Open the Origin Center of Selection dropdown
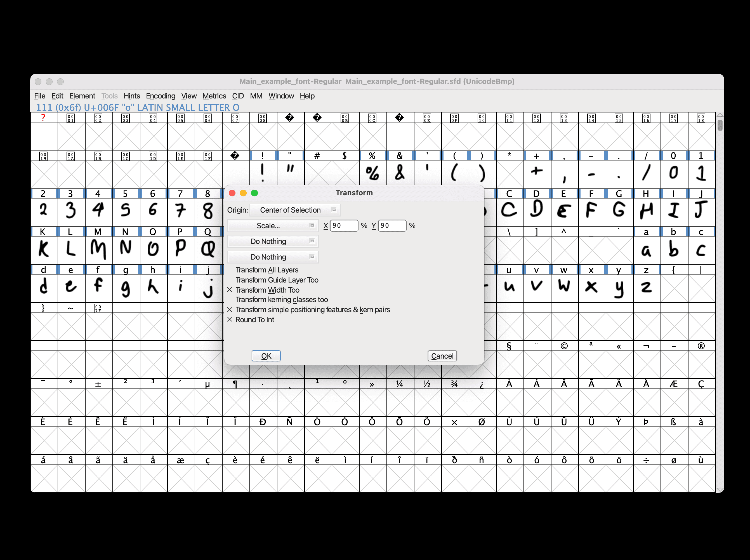The image size is (750, 560). [295, 210]
